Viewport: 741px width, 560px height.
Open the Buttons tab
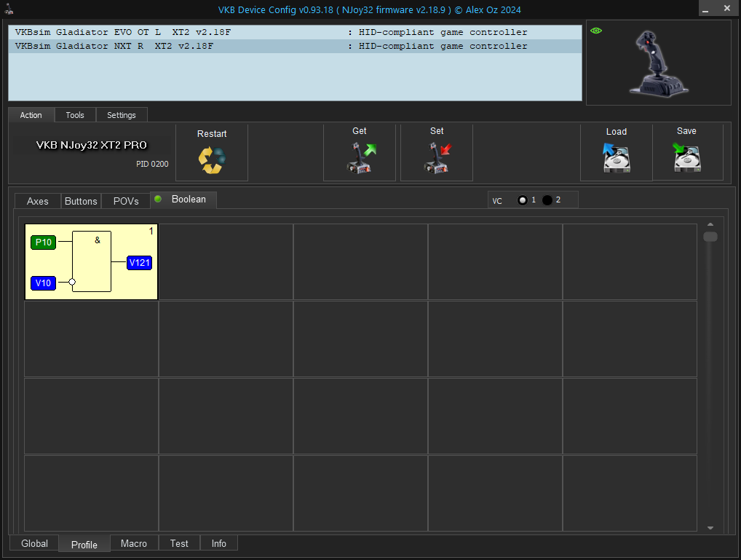point(81,201)
